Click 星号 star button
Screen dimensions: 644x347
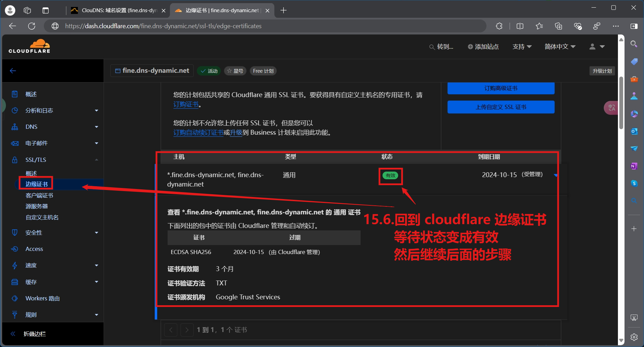235,71
